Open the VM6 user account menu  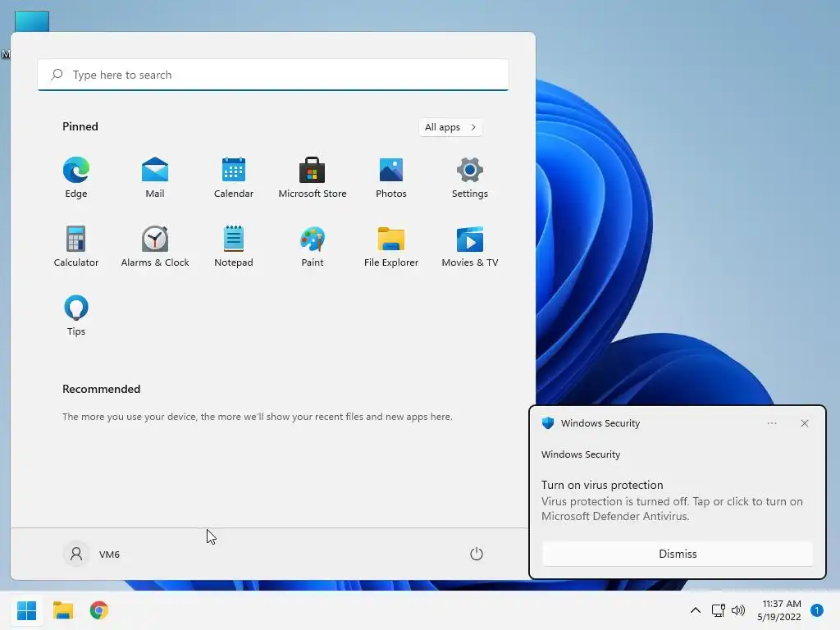[x=92, y=554]
